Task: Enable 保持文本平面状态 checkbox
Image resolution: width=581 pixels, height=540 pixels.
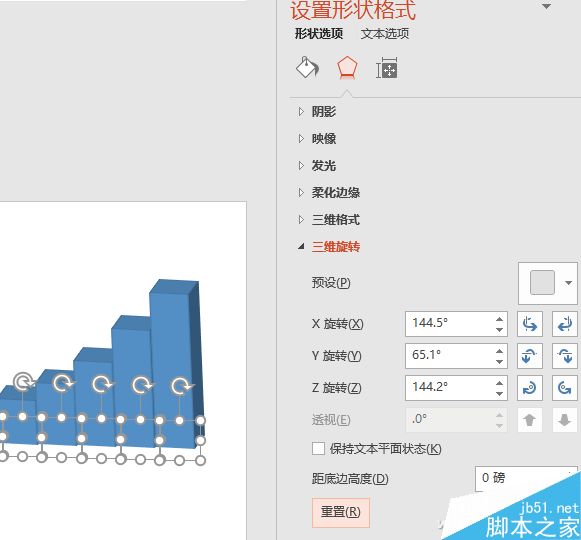Action: 318,448
